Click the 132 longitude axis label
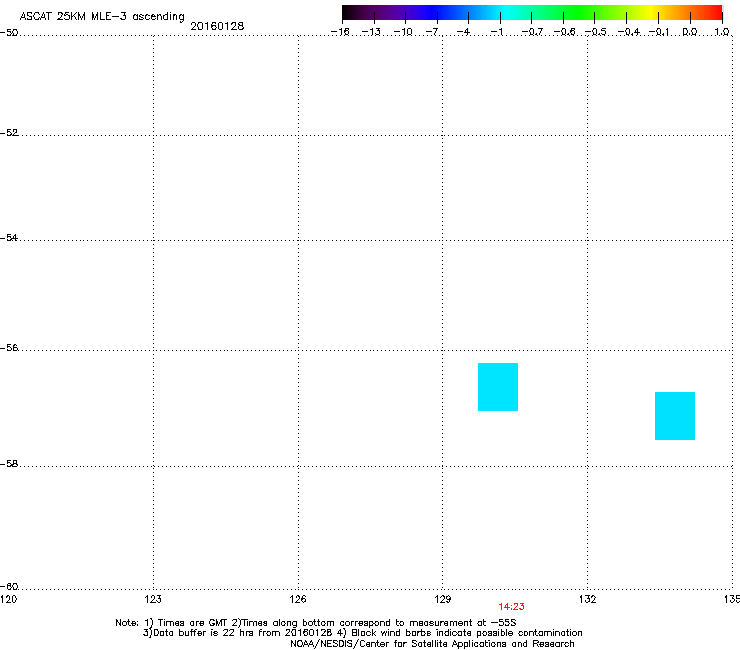Viewport: 740px width, 650px height. [588, 599]
